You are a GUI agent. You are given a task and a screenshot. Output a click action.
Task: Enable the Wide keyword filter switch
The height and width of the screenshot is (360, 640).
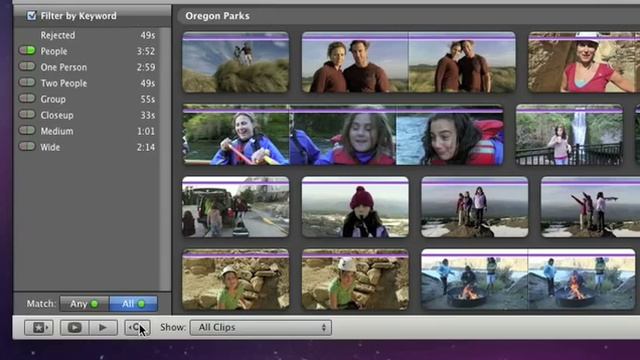[x=27, y=147]
